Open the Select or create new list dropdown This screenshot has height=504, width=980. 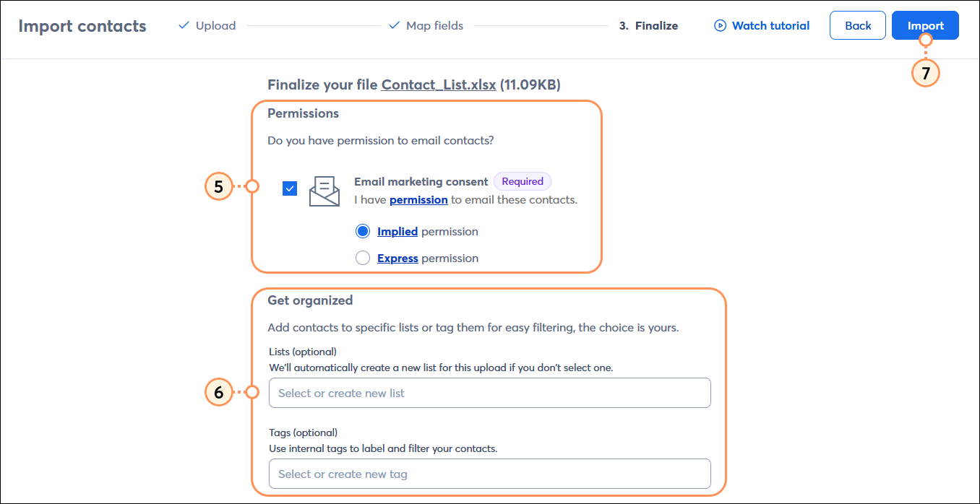pos(489,393)
